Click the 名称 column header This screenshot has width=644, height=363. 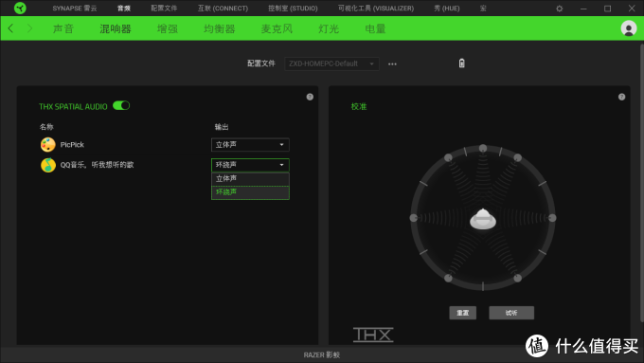tap(46, 127)
